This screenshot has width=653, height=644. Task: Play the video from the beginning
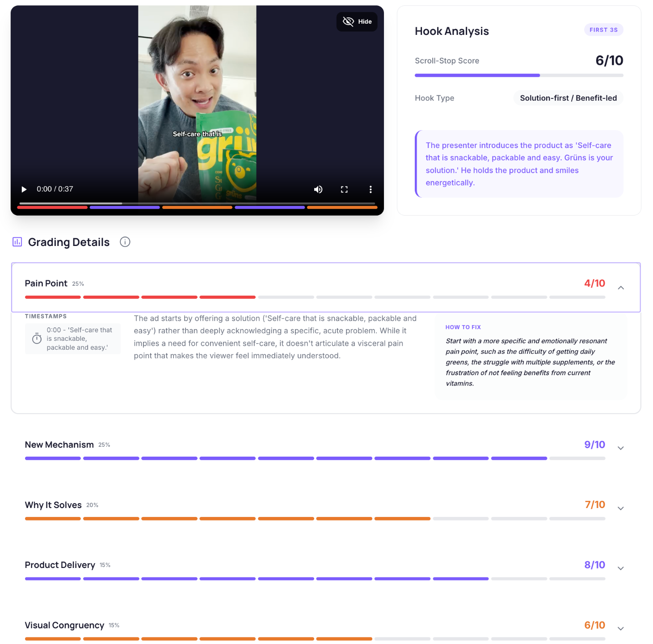[24, 189]
